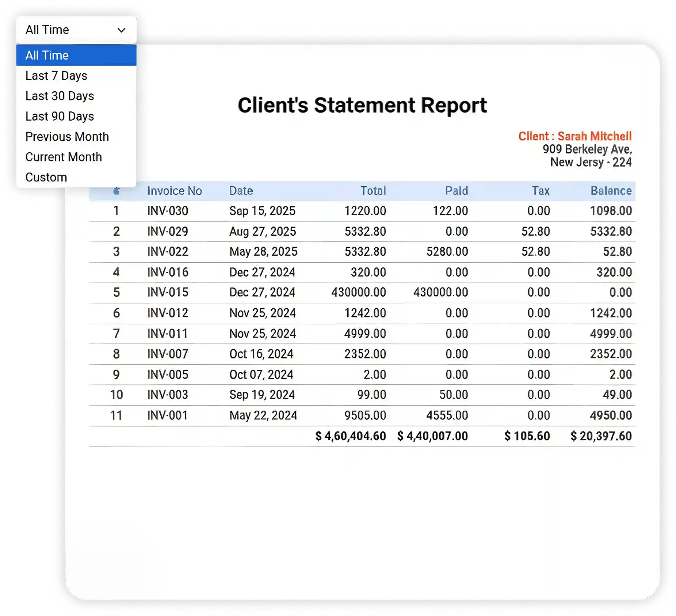
Task: Sort by the Invoice No column header
Action: (x=175, y=190)
